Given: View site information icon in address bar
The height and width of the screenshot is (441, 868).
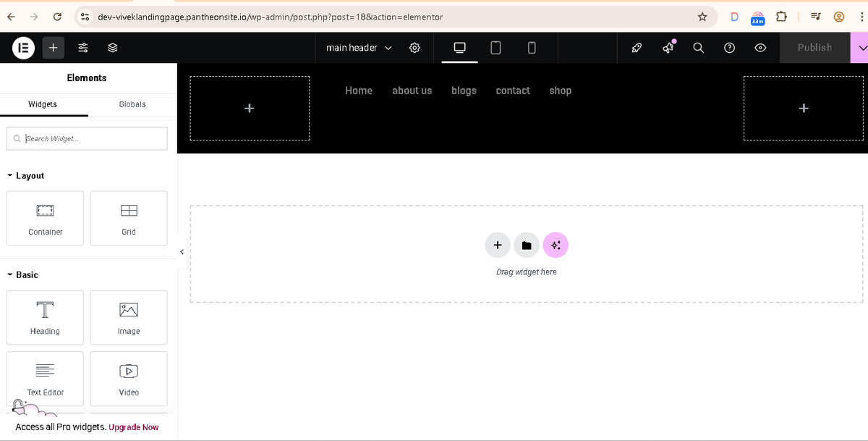Looking at the screenshot, I should [85, 16].
